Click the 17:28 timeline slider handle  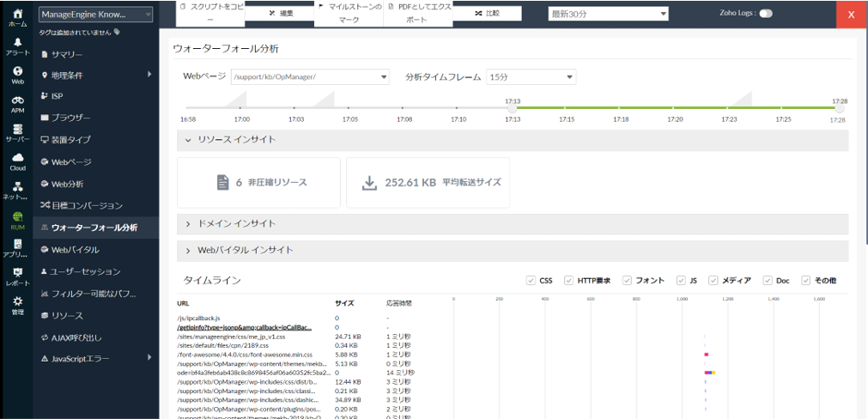(840, 108)
